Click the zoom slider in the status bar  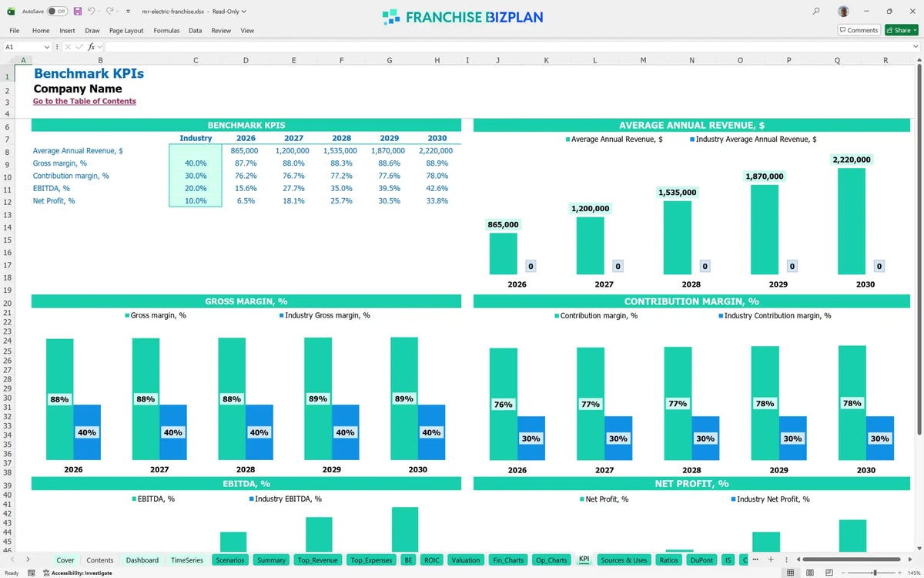874,573
